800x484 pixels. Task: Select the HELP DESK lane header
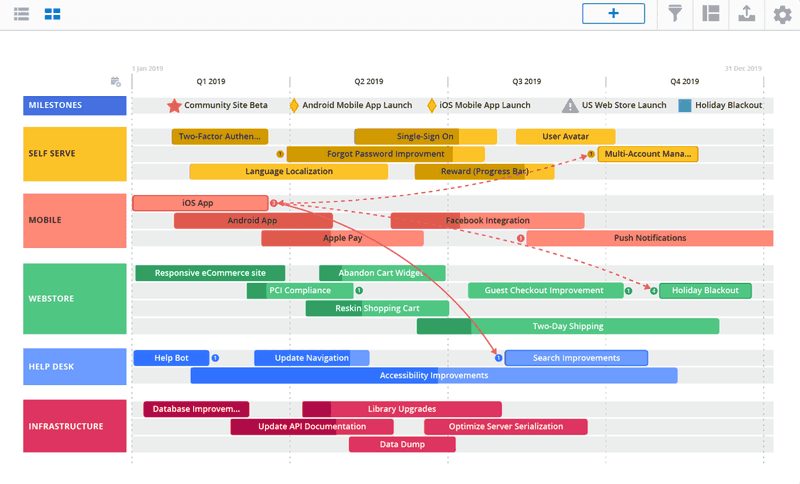point(74,367)
